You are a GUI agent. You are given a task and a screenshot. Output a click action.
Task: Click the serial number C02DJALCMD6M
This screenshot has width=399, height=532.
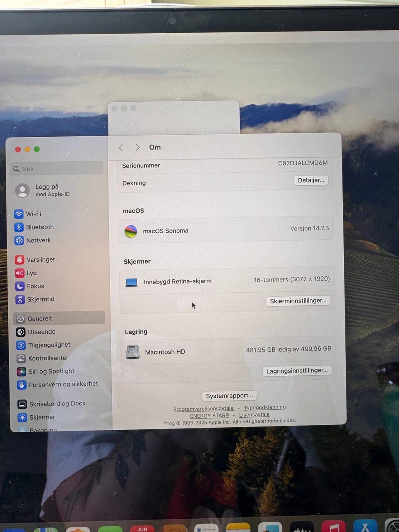(303, 163)
